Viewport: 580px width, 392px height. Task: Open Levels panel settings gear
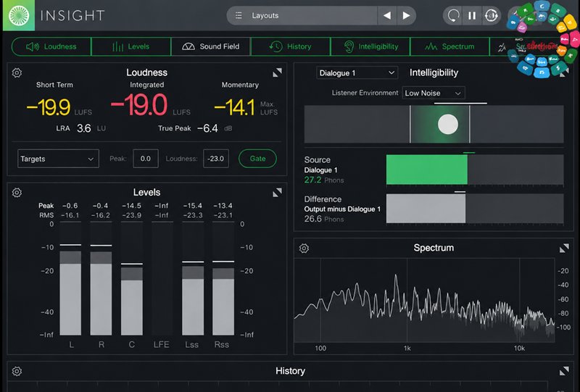click(17, 193)
